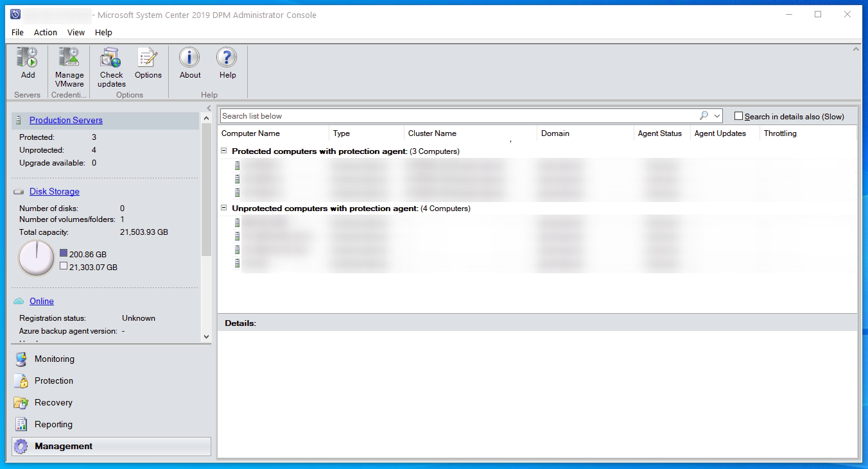The image size is (868, 469).
Task: Collapse the left pane using small arrow
Action: tap(209, 108)
